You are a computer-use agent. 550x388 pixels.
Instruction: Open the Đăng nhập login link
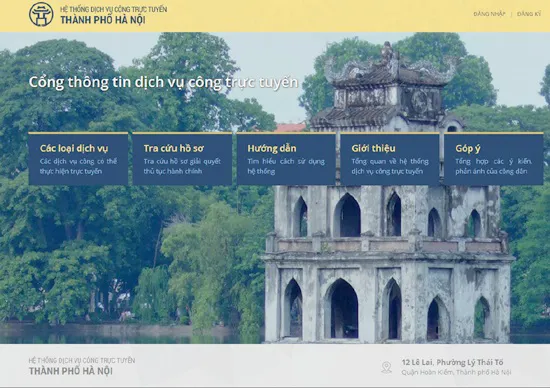pos(489,14)
